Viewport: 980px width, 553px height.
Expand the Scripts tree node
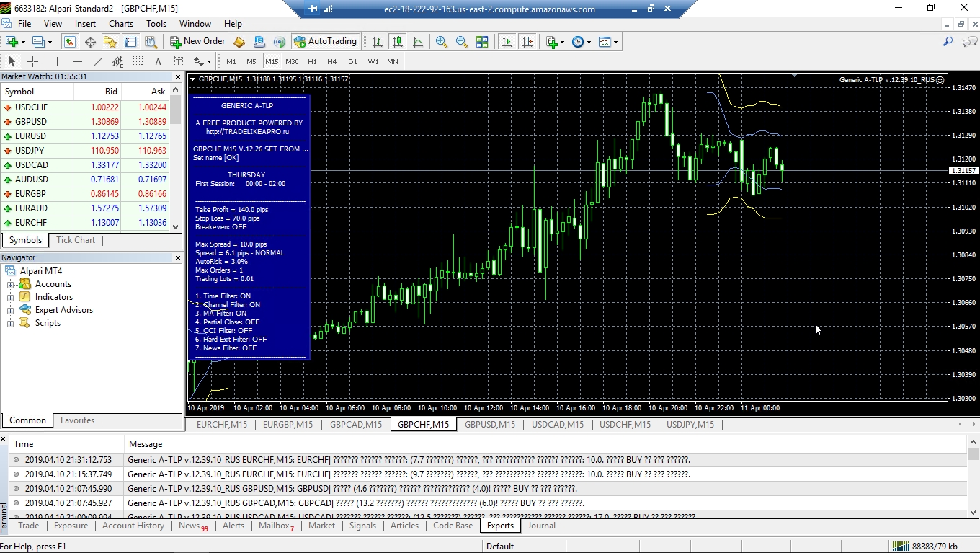pos(11,323)
